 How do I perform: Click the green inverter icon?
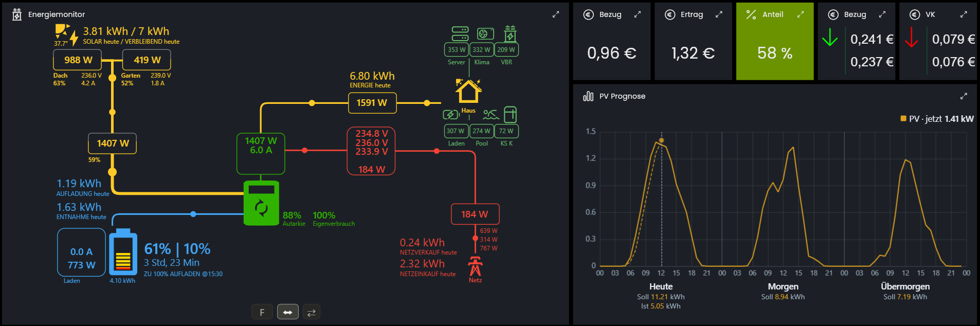click(x=261, y=203)
